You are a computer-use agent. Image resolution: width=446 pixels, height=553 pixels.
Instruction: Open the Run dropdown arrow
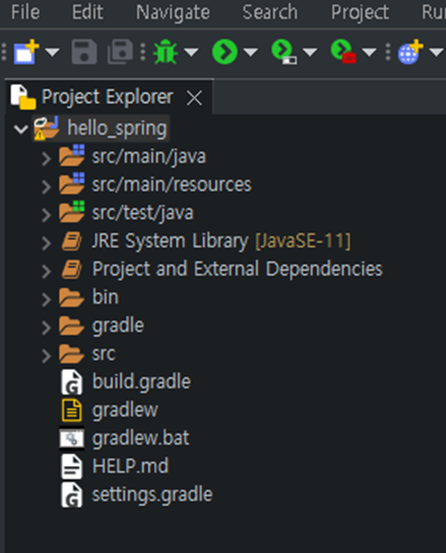251,53
